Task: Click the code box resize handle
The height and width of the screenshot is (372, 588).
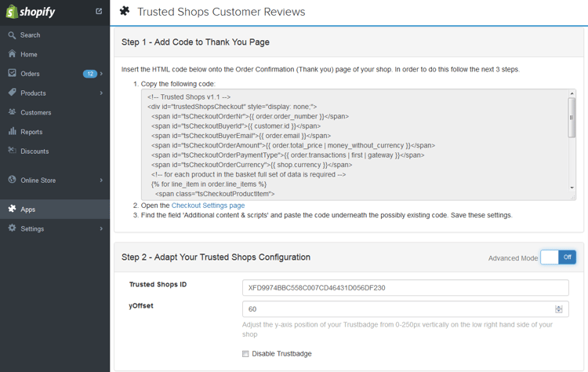Action: 572,197
